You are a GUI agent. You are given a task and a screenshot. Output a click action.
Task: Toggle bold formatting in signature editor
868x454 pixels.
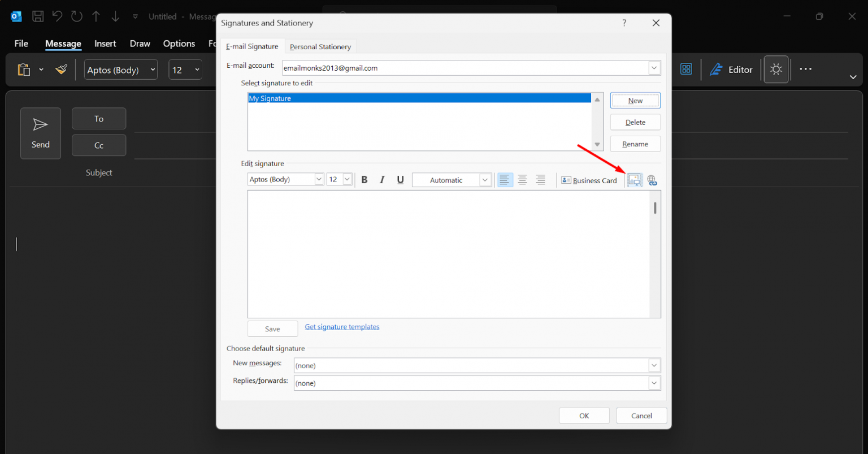[364, 179]
